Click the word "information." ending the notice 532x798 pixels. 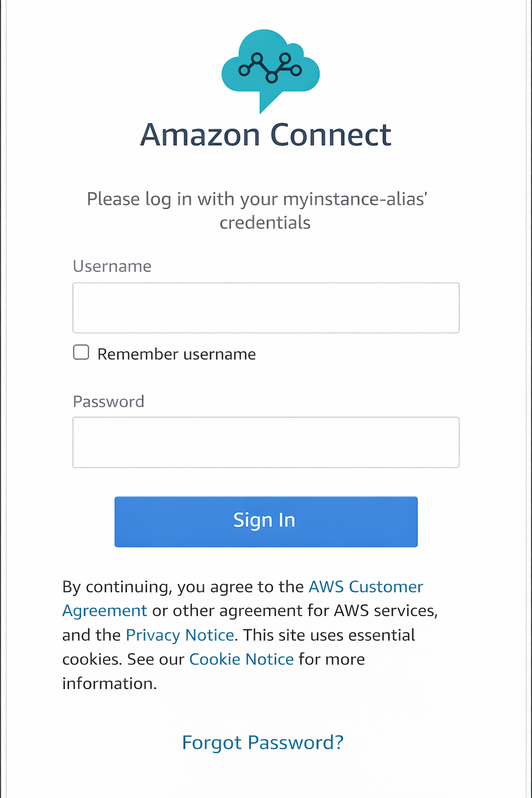pos(110,684)
